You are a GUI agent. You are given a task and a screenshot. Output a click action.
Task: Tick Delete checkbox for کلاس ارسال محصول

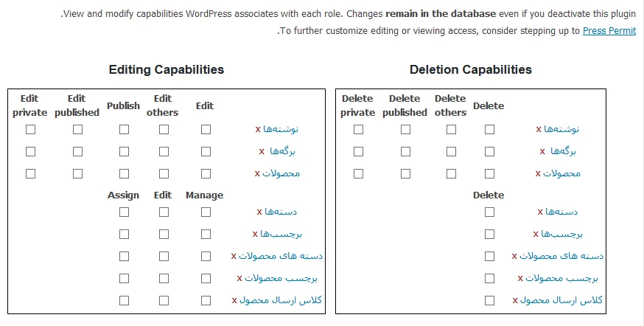pos(489,300)
